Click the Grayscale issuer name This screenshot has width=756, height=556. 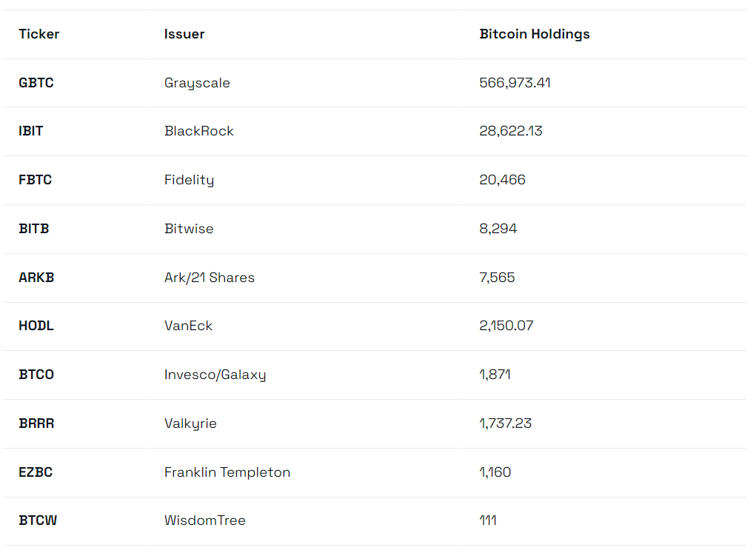coord(197,83)
